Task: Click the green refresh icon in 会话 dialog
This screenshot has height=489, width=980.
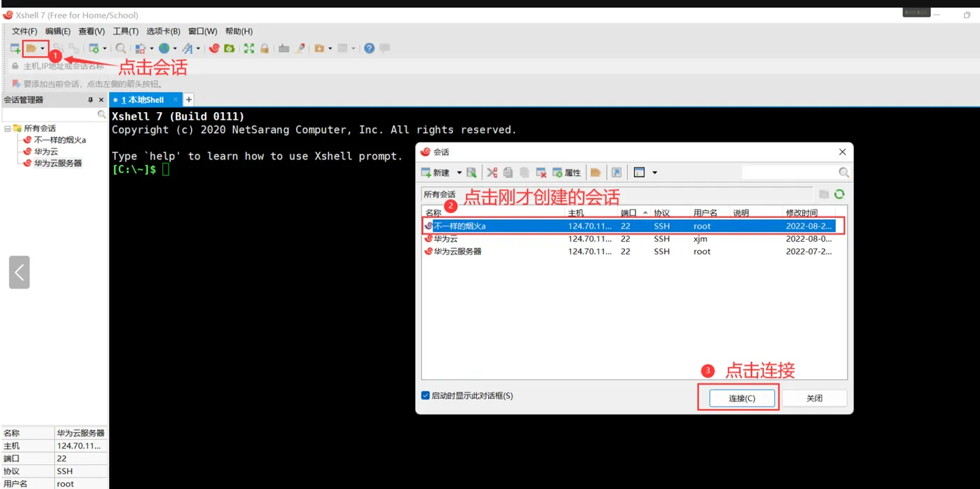Action: [x=839, y=194]
